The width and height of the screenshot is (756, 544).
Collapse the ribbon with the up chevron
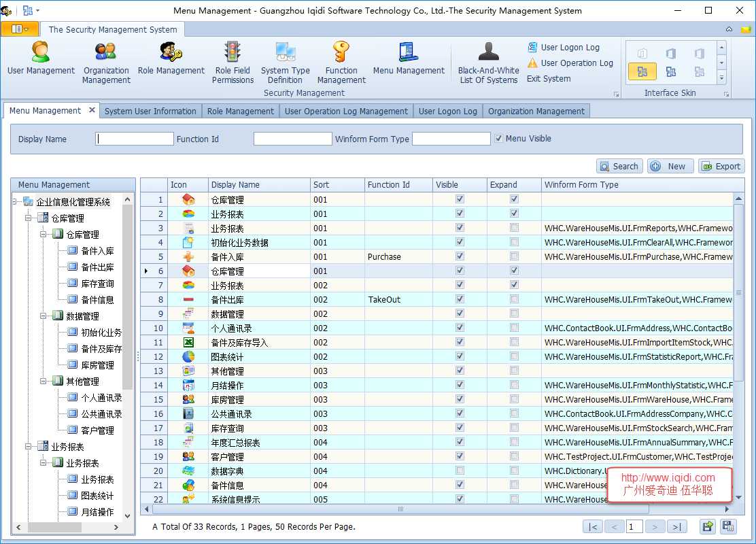click(x=729, y=29)
